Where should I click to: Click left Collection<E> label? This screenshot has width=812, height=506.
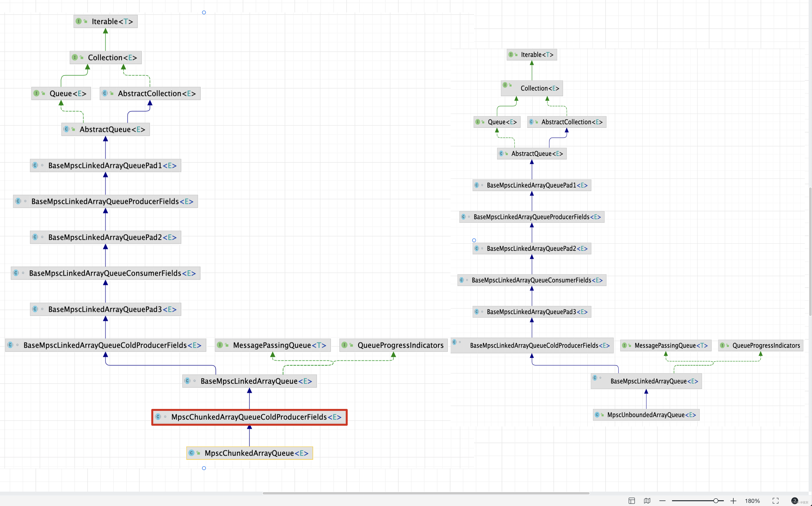point(112,57)
